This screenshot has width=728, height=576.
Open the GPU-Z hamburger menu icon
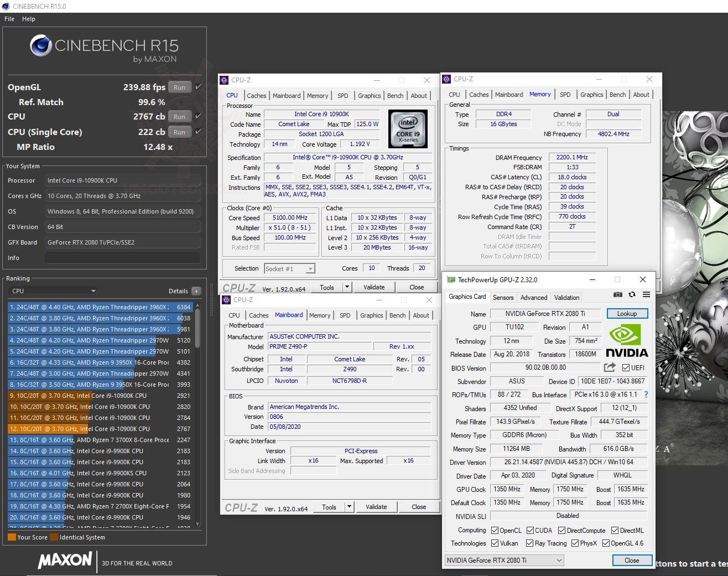646,295
